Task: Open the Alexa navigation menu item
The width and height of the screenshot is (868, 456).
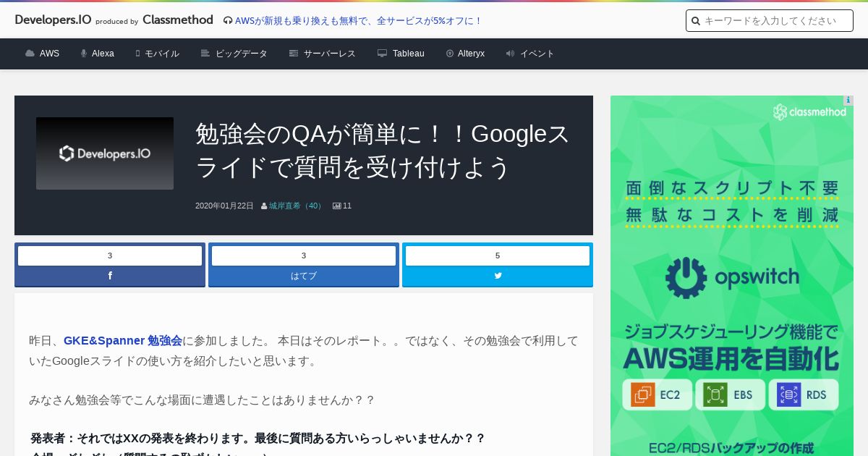Action: point(103,54)
